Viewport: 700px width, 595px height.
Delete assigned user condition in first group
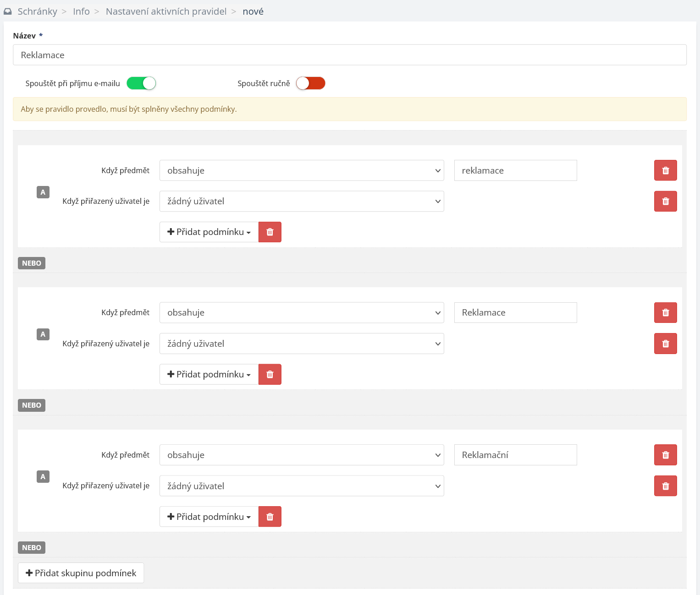pos(665,201)
